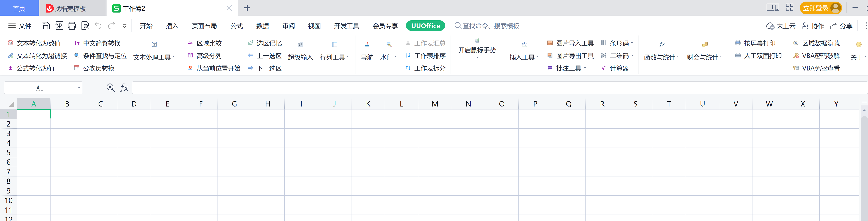This screenshot has height=221, width=868.
Task: Click the Print icon
Action: pyautogui.click(x=72, y=26)
